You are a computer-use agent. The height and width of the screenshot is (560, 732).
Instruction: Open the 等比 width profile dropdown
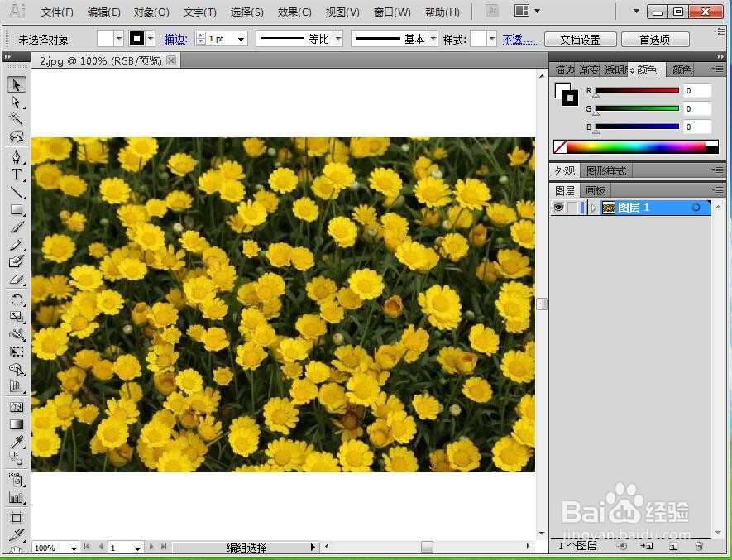coord(338,39)
